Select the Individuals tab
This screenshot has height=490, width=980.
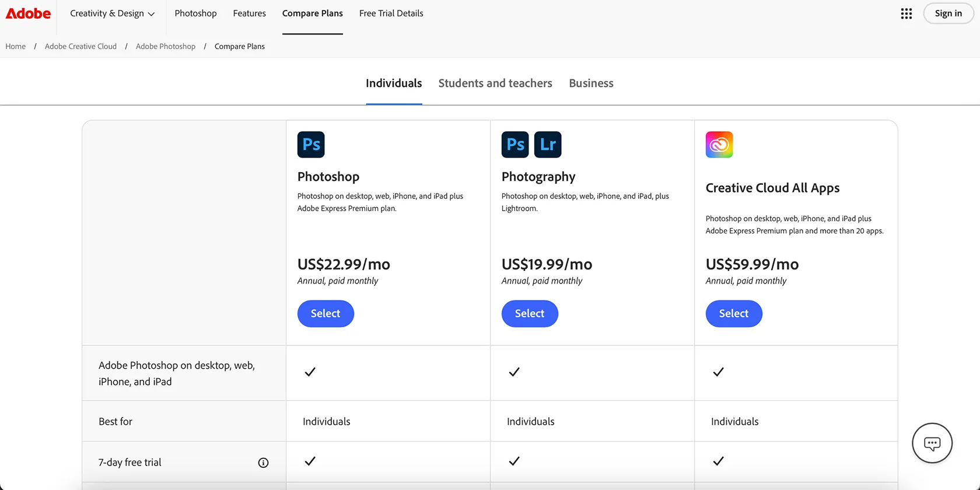click(x=394, y=83)
